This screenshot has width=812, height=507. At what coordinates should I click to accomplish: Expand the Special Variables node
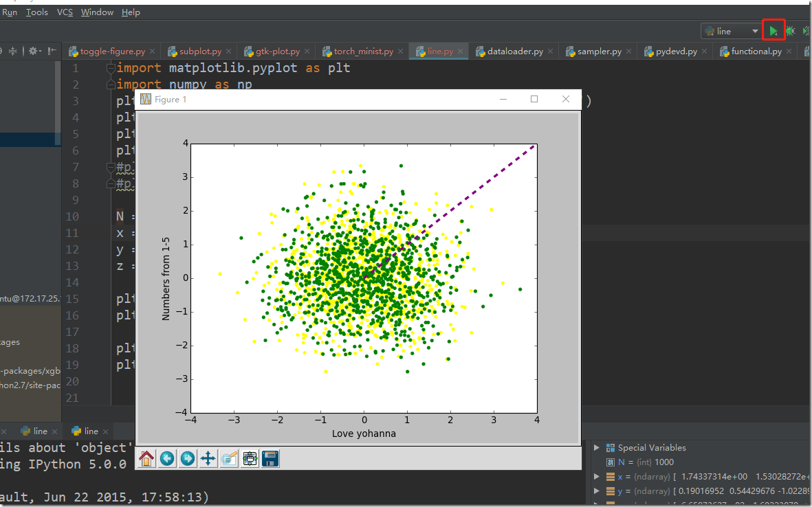597,447
